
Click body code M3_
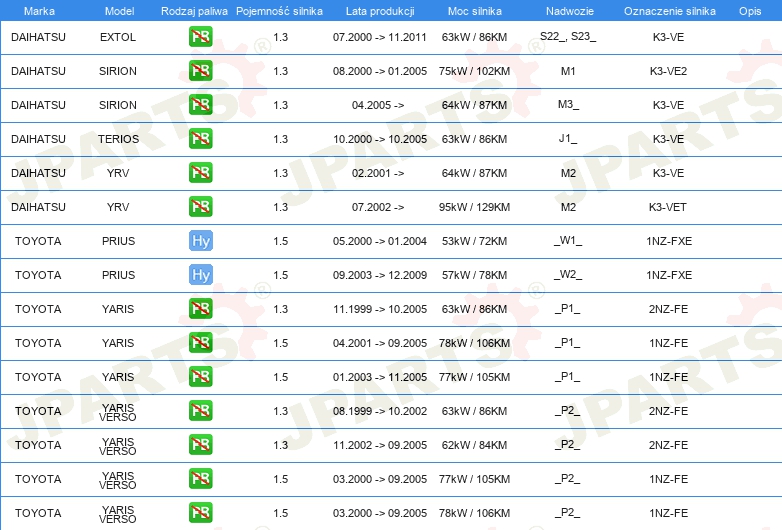(x=569, y=104)
